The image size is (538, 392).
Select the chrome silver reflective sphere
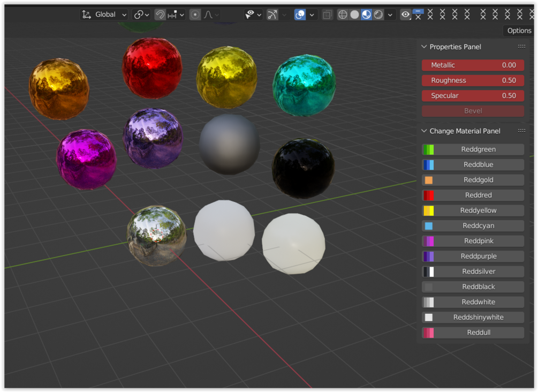157,236
